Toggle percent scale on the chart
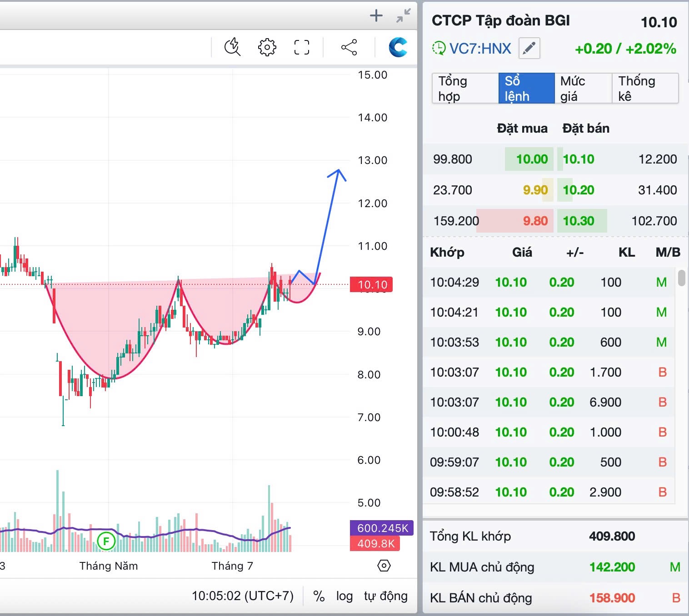Screen dimensions: 689x616 click(x=319, y=596)
